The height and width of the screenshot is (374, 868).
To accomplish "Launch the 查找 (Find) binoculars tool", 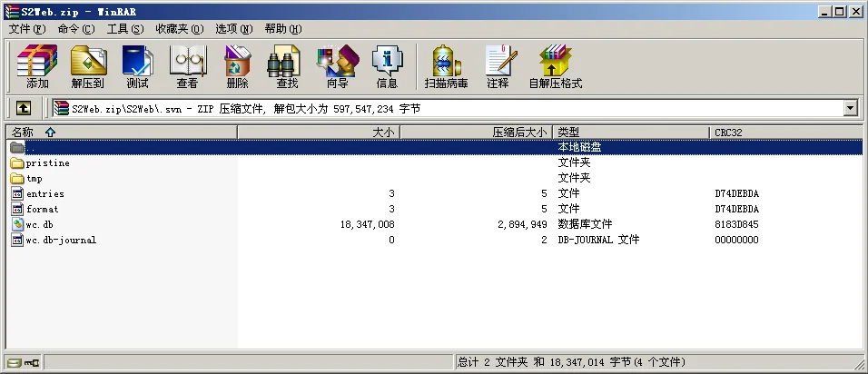I will (287, 66).
